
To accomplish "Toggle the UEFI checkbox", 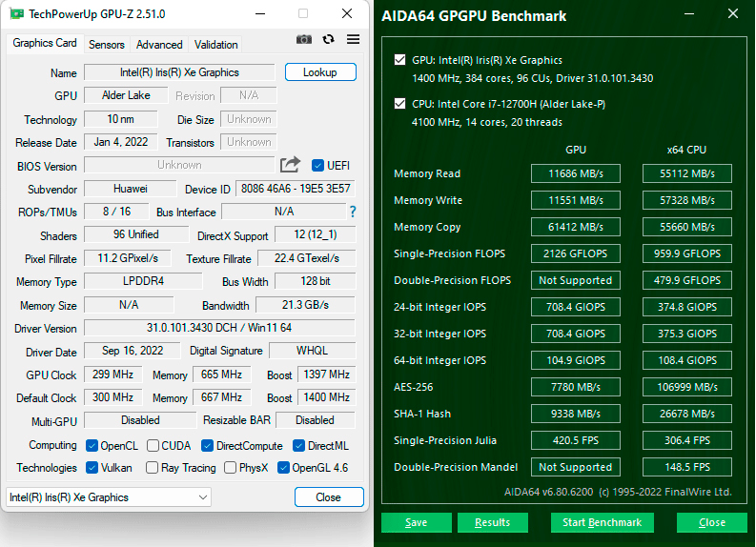I will pos(318,166).
